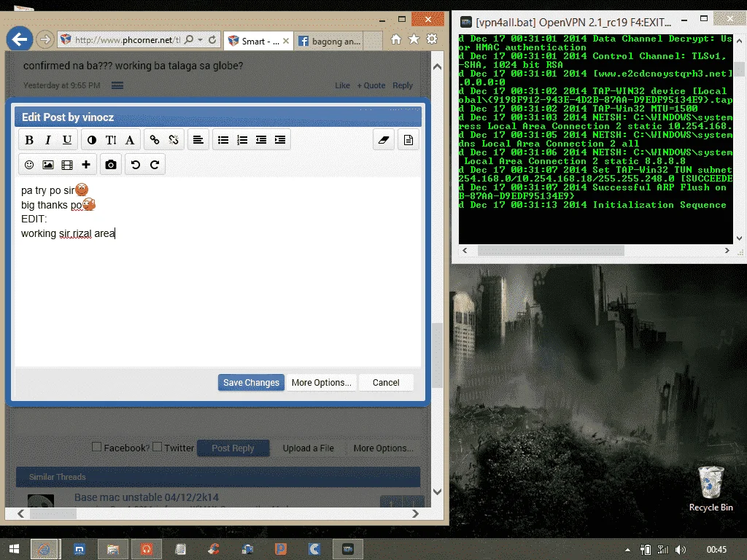Open volume control in system tray
The image size is (747, 560).
click(681, 550)
